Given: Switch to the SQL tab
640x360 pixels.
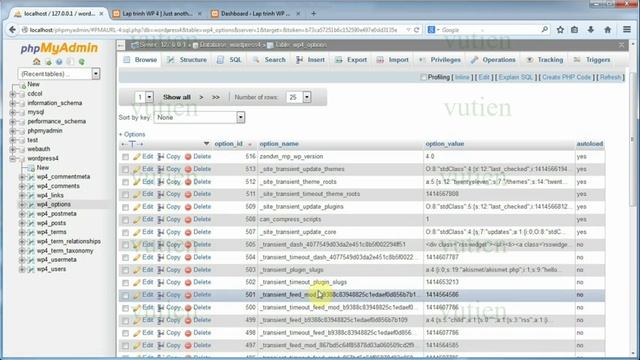Looking at the screenshot, I should click(x=229, y=60).
